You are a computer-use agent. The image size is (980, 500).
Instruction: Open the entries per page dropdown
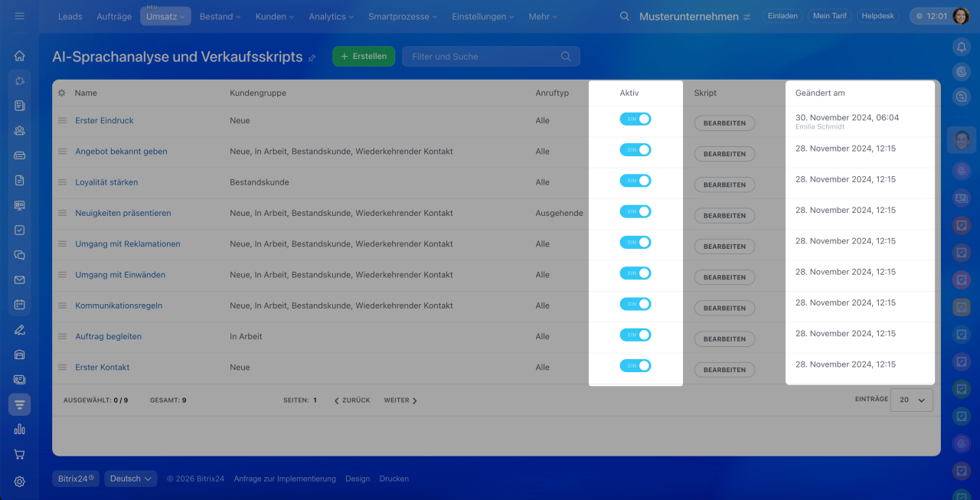tap(911, 400)
